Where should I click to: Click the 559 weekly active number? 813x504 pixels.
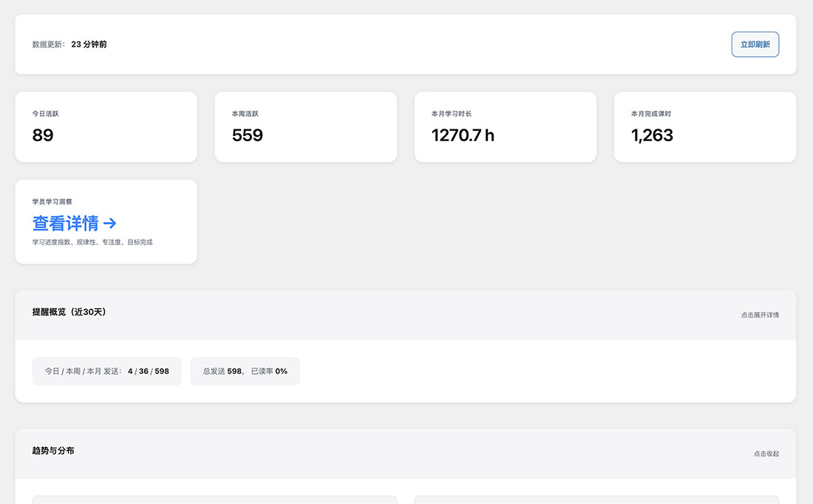(248, 135)
